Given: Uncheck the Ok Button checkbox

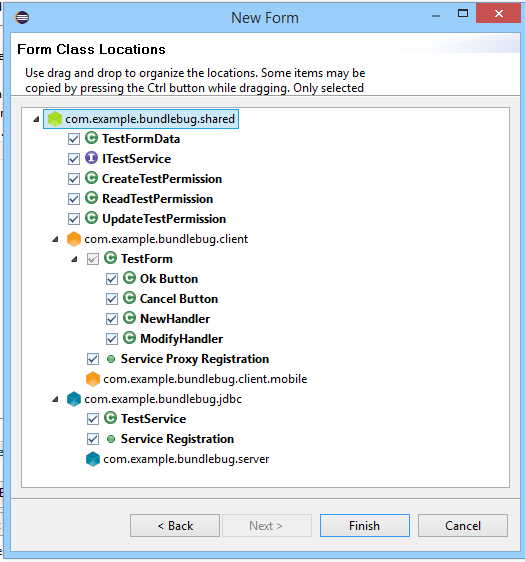Looking at the screenshot, I should (x=112, y=279).
